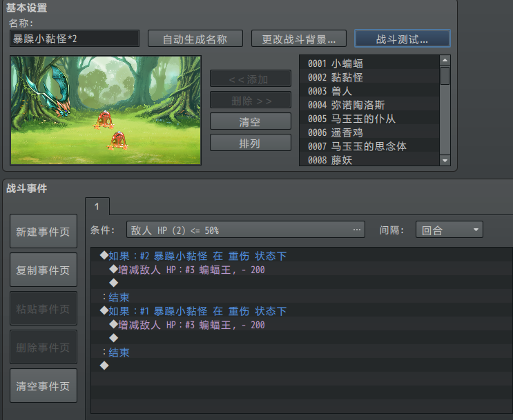Click the troop name field 暴躁小黏怪*2
This screenshot has width=513, height=420.
pyautogui.click(x=75, y=39)
